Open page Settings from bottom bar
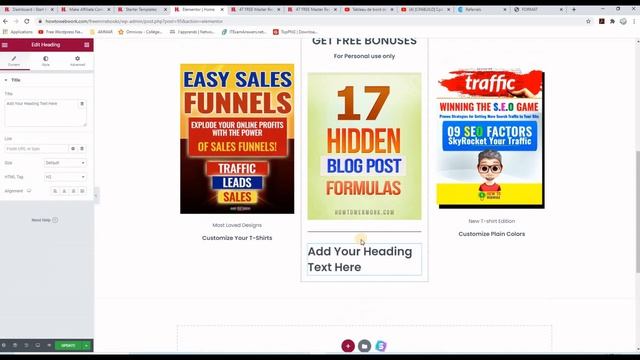Viewport: 640px width, 360px height. 4,345
